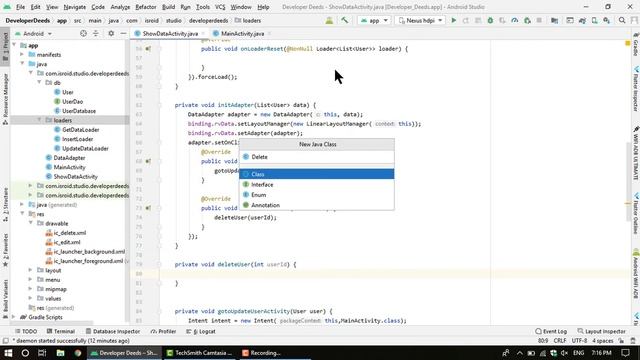Open the Layout Inspector
Screen dimensions: 640x360
602,331
